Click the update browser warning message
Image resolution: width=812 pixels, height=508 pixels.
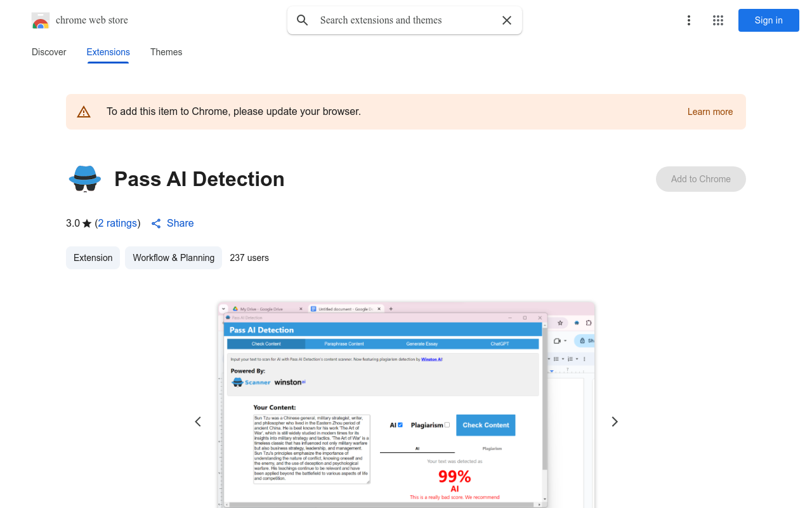(233, 112)
